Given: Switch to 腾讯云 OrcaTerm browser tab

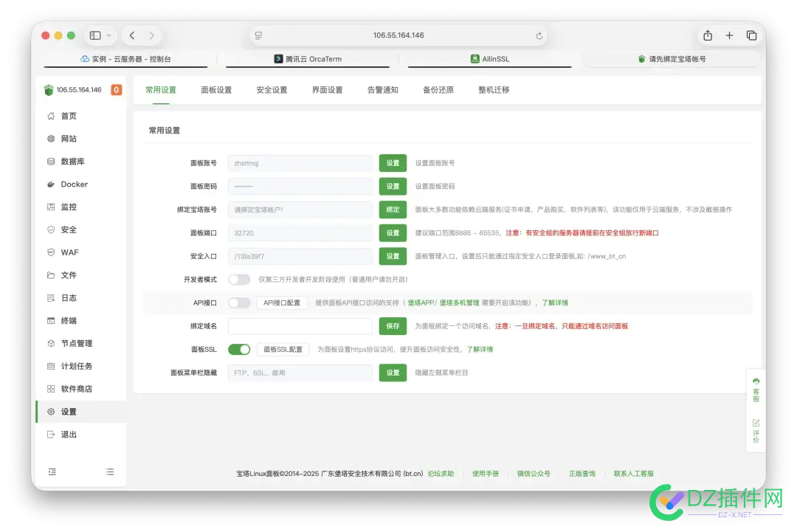Looking at the screenshot, I should [x=308, y=59].
